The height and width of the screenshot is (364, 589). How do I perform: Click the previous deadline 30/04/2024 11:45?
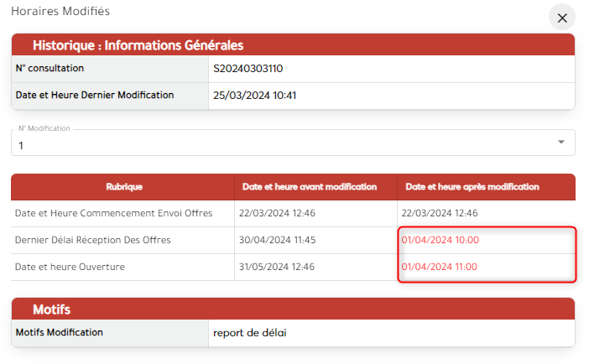[277, 240]
